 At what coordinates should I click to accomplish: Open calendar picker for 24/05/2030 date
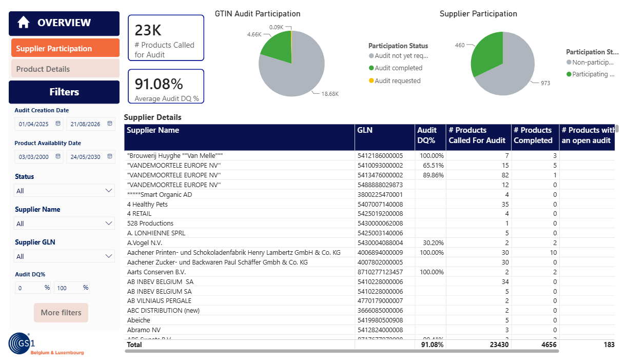pos(110,156)
